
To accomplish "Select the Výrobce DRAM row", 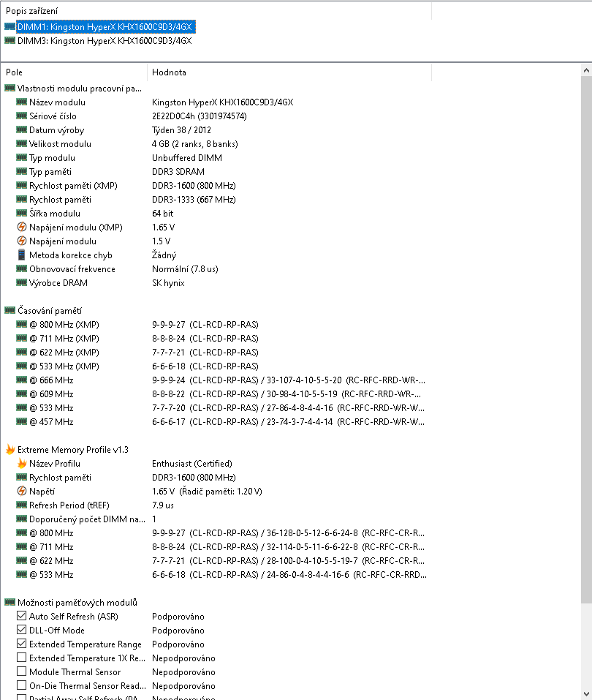I will [72, 283].
